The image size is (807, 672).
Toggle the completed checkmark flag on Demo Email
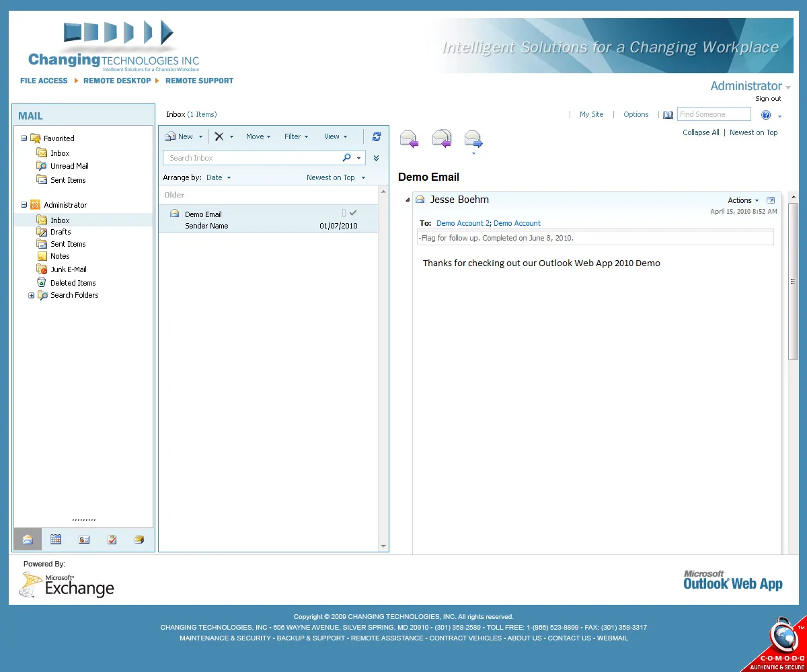(x=353, y=213)
